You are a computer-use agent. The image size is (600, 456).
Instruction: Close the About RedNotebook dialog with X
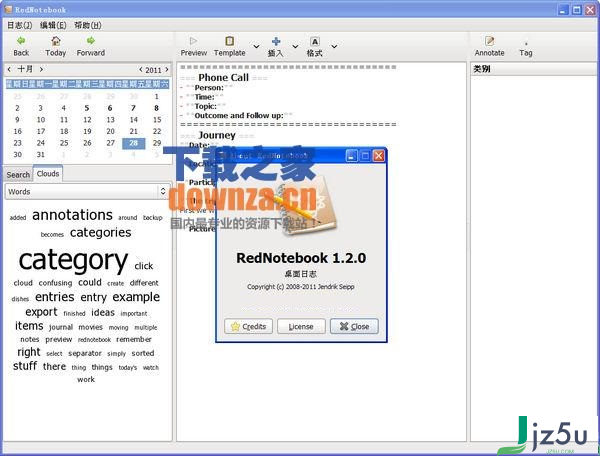[379, 156]
